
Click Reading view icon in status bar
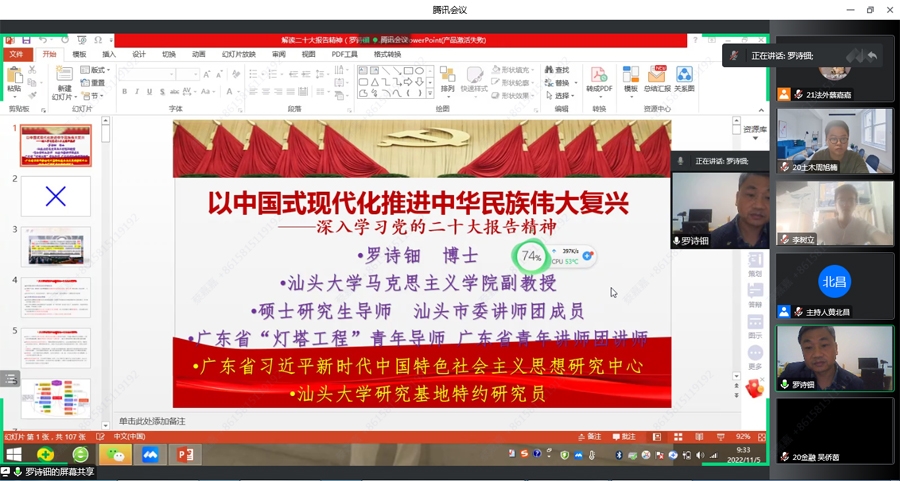point(699,437)
